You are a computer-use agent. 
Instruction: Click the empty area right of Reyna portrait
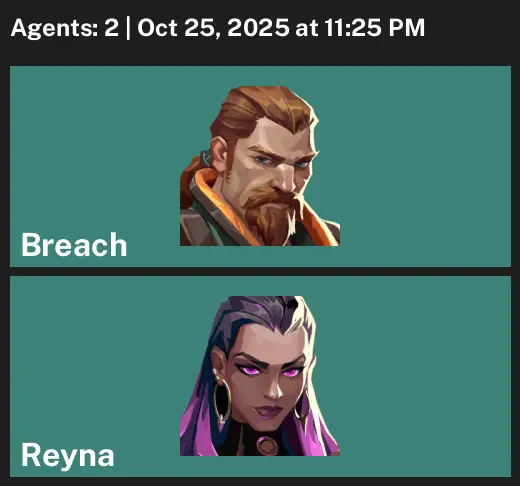(425, 376)
